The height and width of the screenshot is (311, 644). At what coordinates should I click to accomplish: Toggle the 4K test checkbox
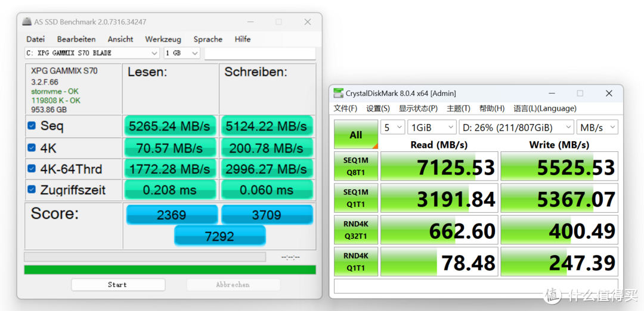[32, 147]
